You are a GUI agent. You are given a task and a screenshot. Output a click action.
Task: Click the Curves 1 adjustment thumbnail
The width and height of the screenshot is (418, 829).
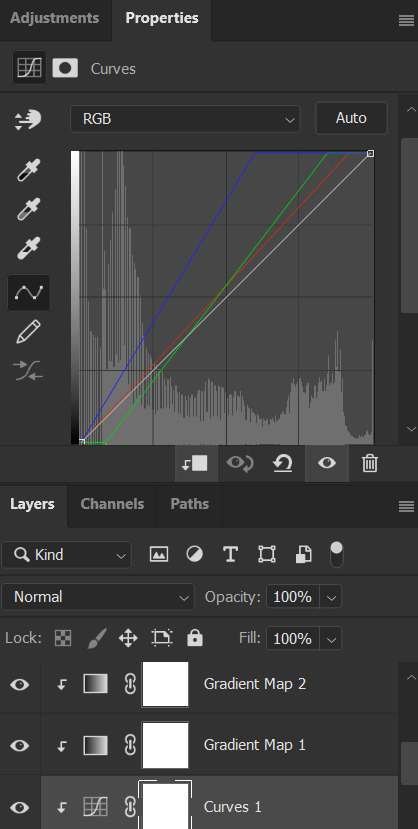96,807
